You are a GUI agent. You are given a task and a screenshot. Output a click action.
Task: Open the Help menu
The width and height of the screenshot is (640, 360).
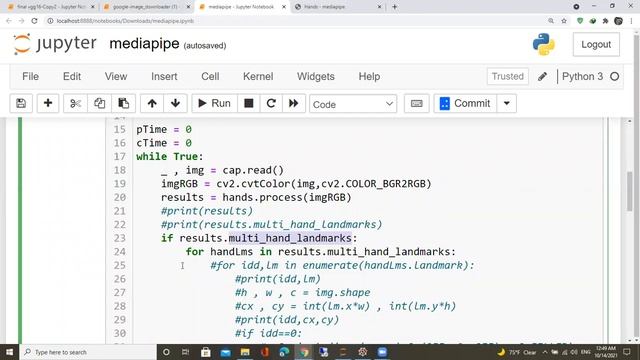pyautogui.click(x=369, y=76)
